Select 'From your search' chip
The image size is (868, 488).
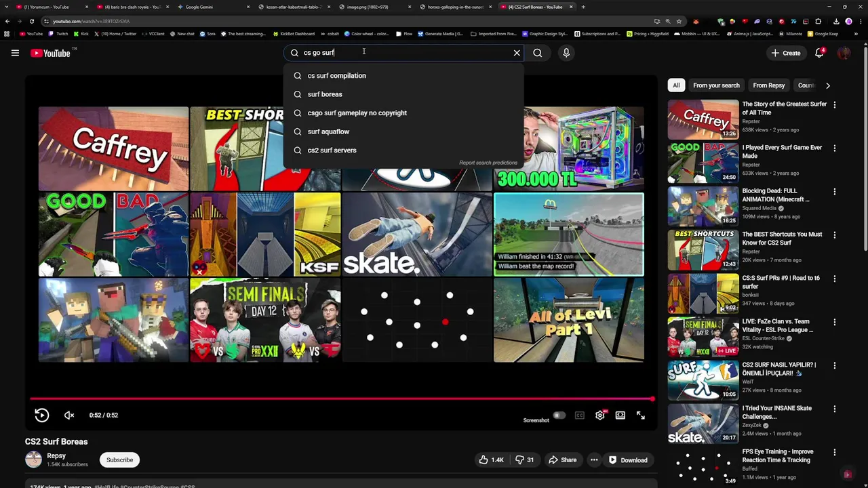click(x=716, y=85)
